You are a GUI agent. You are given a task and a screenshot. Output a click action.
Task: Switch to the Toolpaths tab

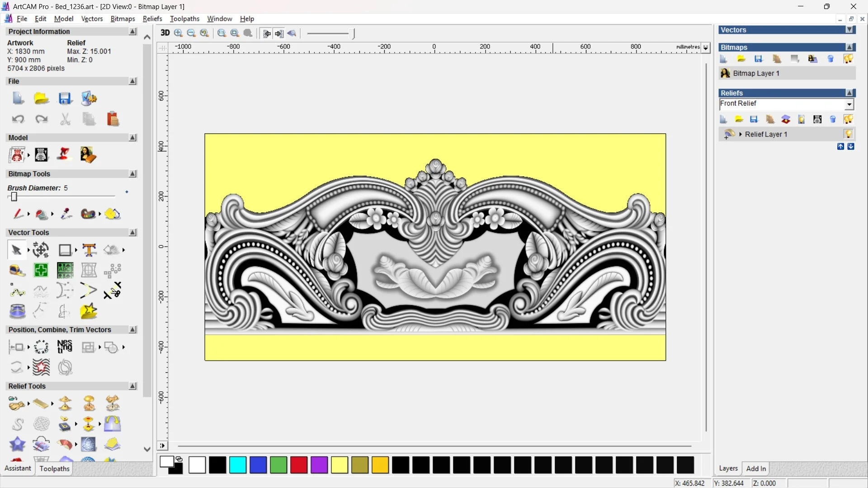point(54,469)
